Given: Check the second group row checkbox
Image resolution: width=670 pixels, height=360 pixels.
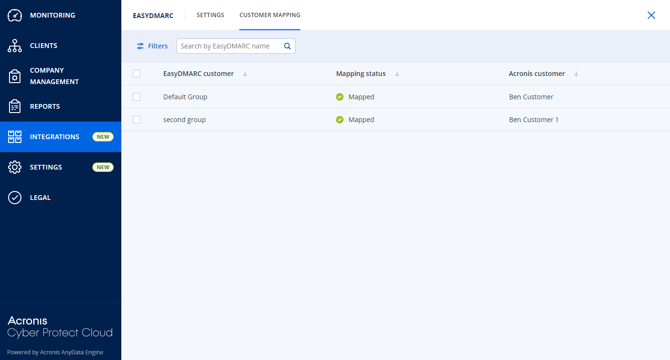Looking at the screenshot, I should [x=137, y=120].
